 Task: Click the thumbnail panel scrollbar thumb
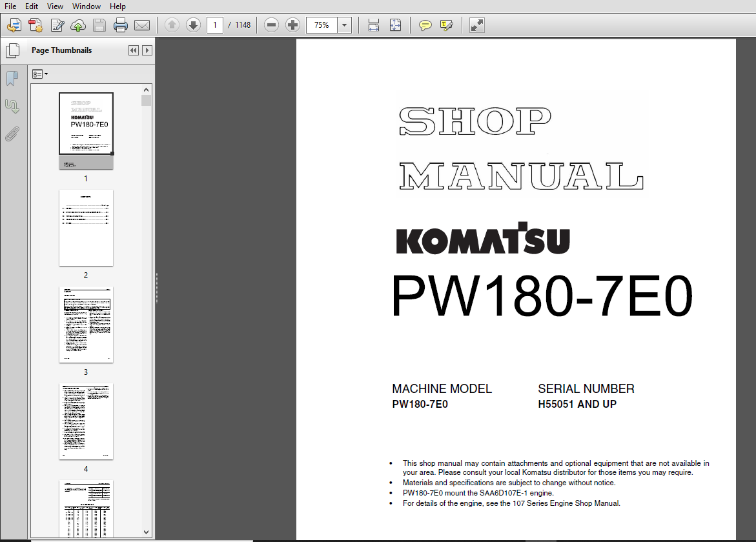point(147,100)
